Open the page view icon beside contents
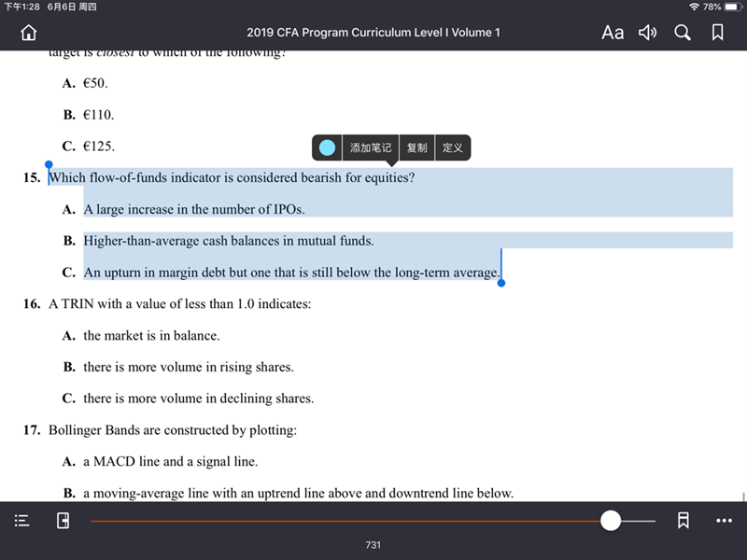Viewport: 747px width, 560px height. click(x=63, y=521)
